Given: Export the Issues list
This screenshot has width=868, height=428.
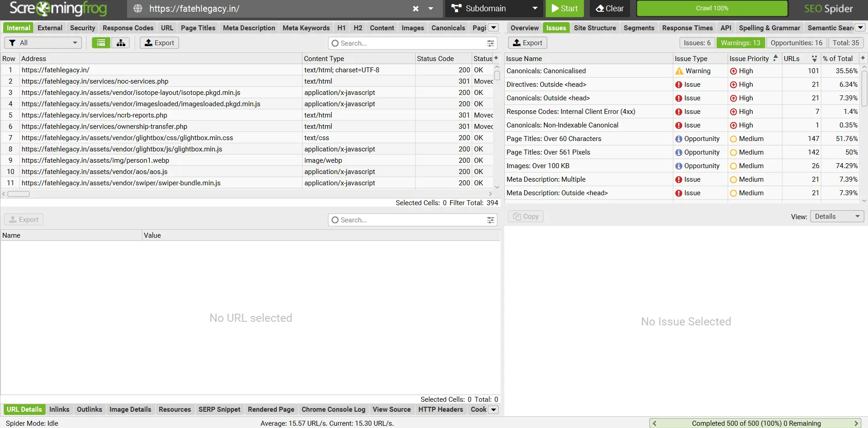Looking at the screenshot, I should pos(527,43).
